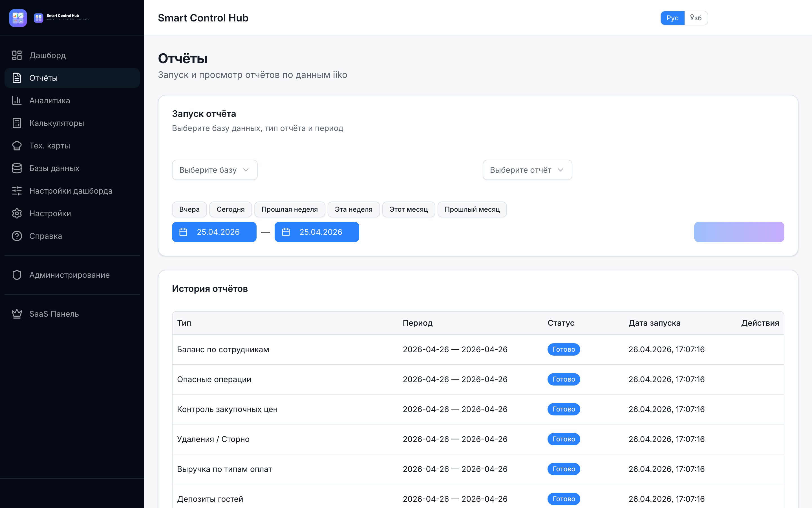812x508 pixels.
Task: Click the Базы данных database icon
Action: (x=17, y=168)
